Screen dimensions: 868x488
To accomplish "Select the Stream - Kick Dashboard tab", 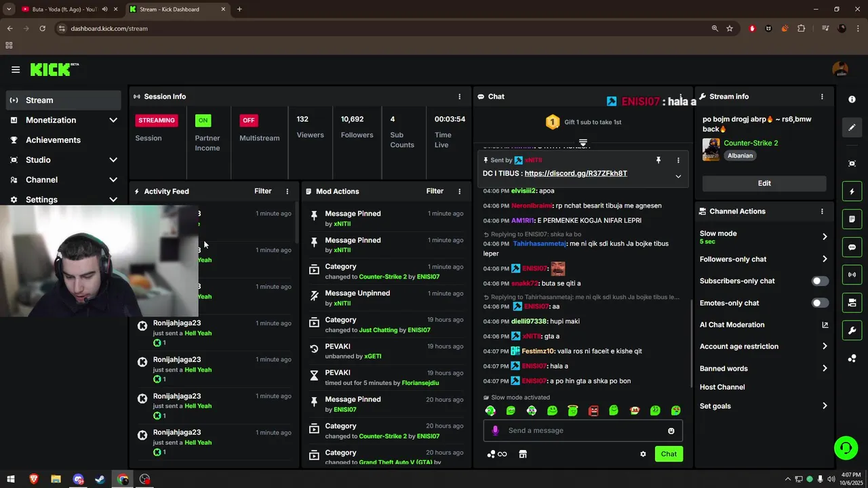I will point(176,9).
